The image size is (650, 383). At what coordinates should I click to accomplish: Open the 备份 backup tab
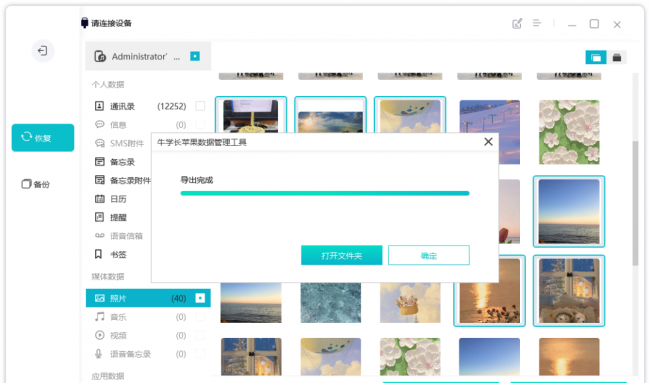[36, 184]
